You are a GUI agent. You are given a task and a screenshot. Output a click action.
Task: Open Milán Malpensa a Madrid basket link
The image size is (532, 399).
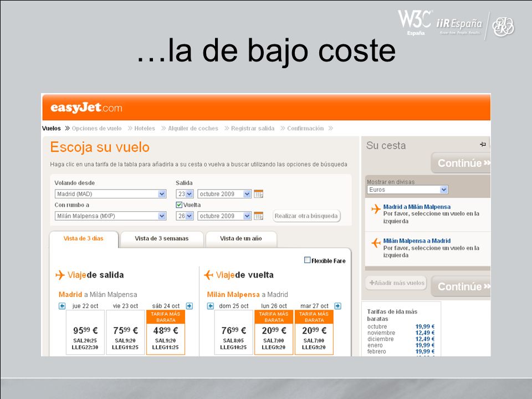[x=417, y=241]
